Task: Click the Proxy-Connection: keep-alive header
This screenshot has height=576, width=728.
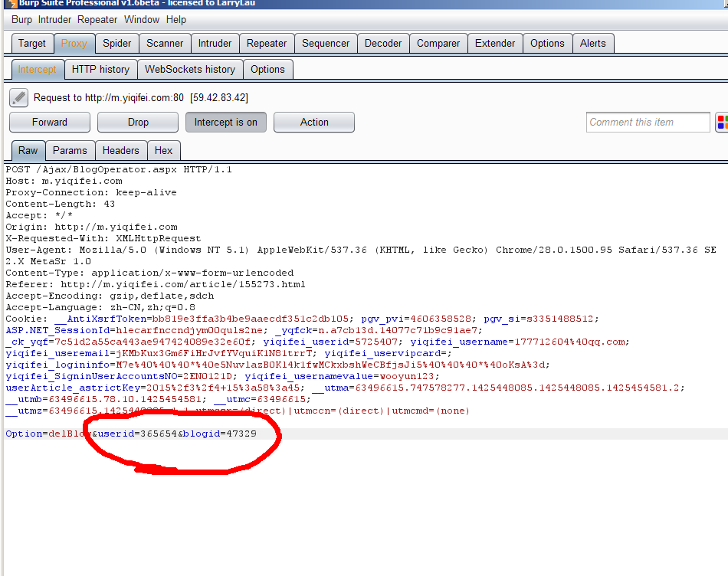Action: [91, 192]
